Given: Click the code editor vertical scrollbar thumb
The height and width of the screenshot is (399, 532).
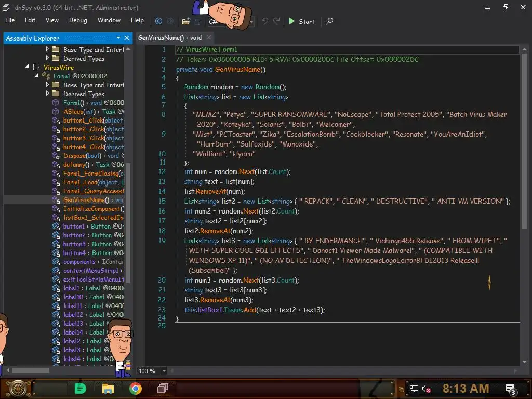Looking at the screenshot, I should [x=524, y=141].
